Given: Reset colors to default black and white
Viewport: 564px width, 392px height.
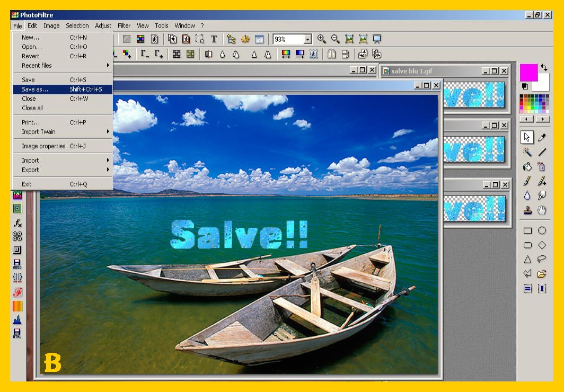Looking at the screenshot, I should point(524,86).
